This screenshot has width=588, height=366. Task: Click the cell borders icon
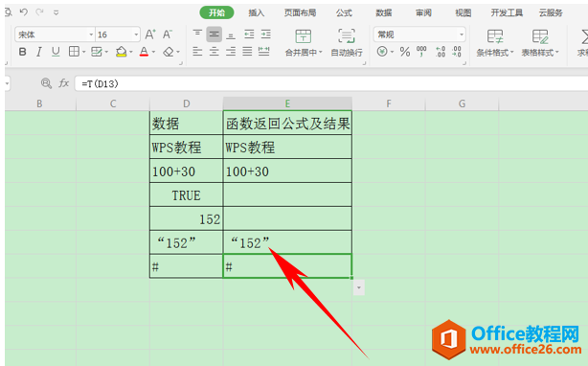[74, 52]
